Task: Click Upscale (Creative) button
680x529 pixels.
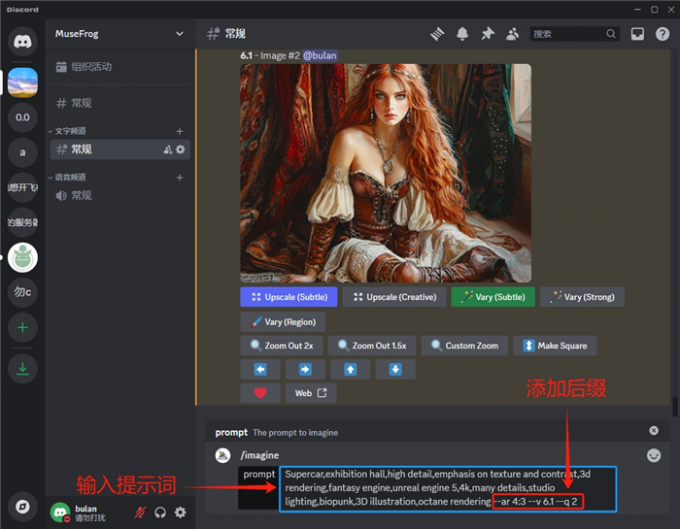Action: [394, 297]
